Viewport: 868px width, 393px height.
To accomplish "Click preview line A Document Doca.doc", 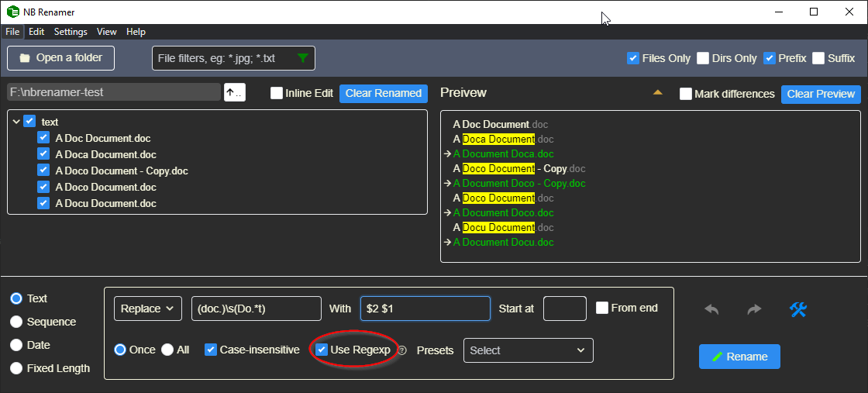I will tap(503, 154).
